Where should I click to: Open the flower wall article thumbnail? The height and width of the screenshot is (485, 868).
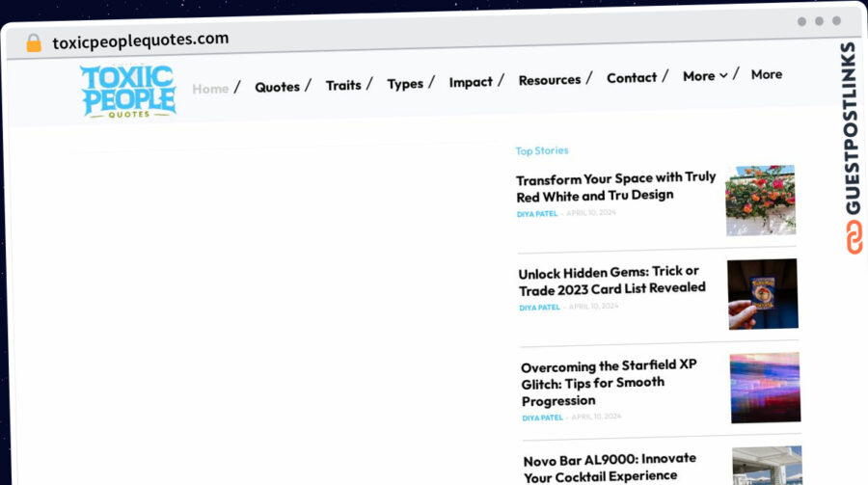tap(761, 200)
